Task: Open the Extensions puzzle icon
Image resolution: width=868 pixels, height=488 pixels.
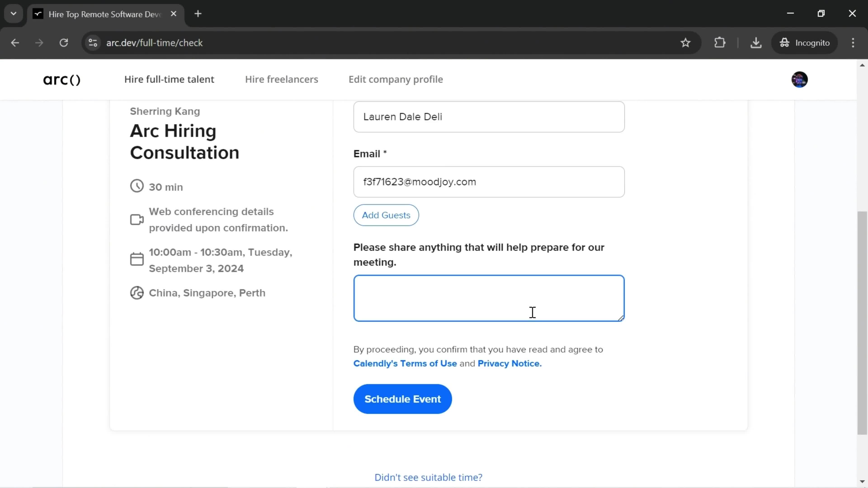Action: (x=720, y=43)
